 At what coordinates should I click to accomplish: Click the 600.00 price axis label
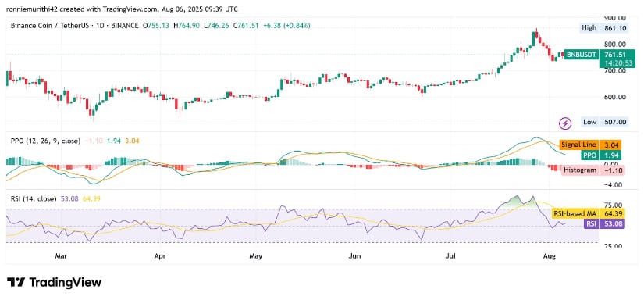[x=615, y=98]
